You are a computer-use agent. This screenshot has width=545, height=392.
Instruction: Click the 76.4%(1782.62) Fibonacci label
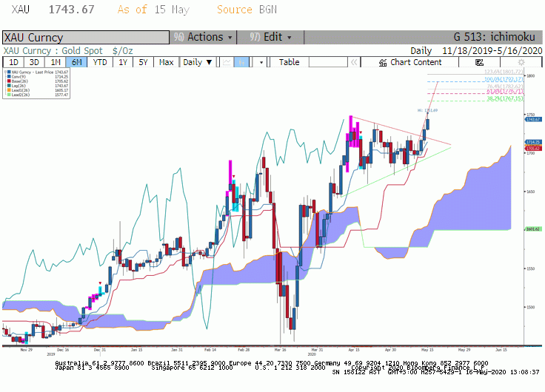pyautogui.click(x=505, y=86)
